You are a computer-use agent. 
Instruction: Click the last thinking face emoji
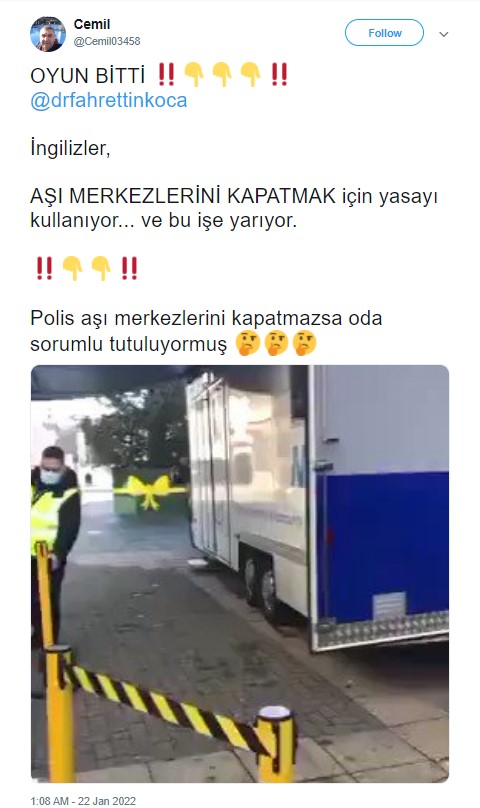pyautogui.click(x=304, y=343)
